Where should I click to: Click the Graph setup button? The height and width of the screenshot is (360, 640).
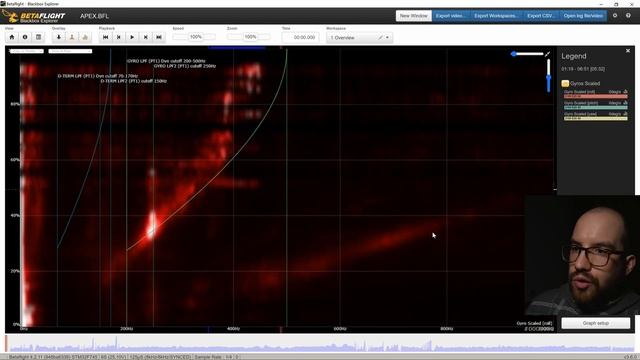point(596,323)
